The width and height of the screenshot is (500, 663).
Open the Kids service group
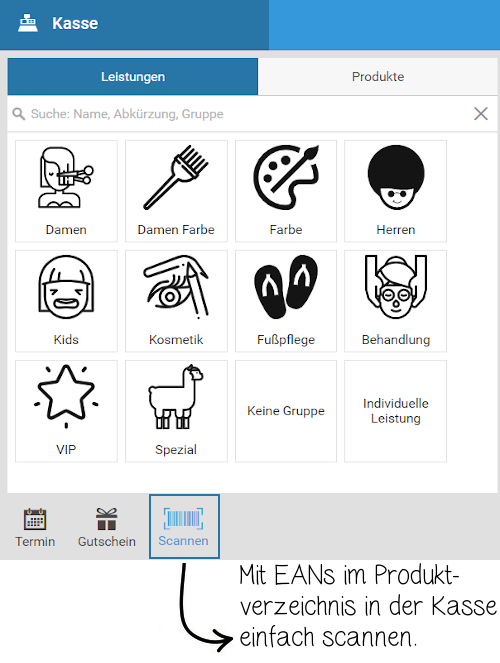point(66,301)
